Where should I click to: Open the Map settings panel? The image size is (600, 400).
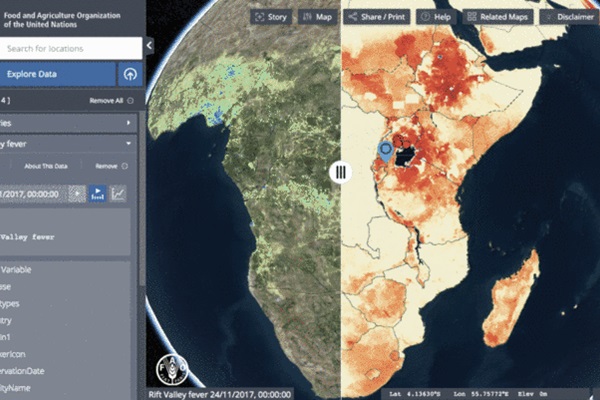click(318, 17)
